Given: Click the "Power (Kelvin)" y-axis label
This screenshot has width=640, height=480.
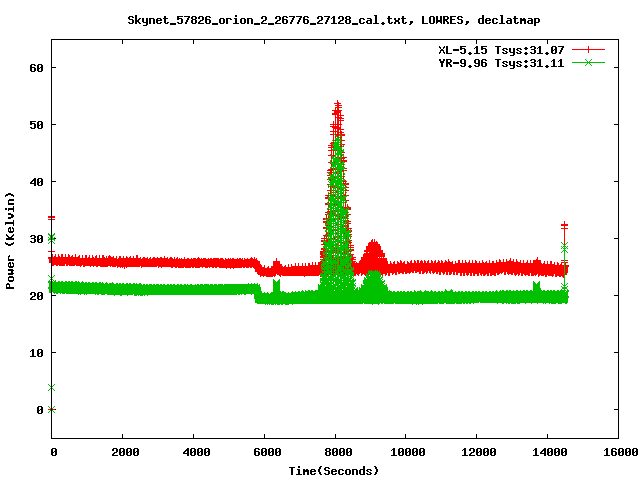Looking at the screenshot, I should point(10,241).
